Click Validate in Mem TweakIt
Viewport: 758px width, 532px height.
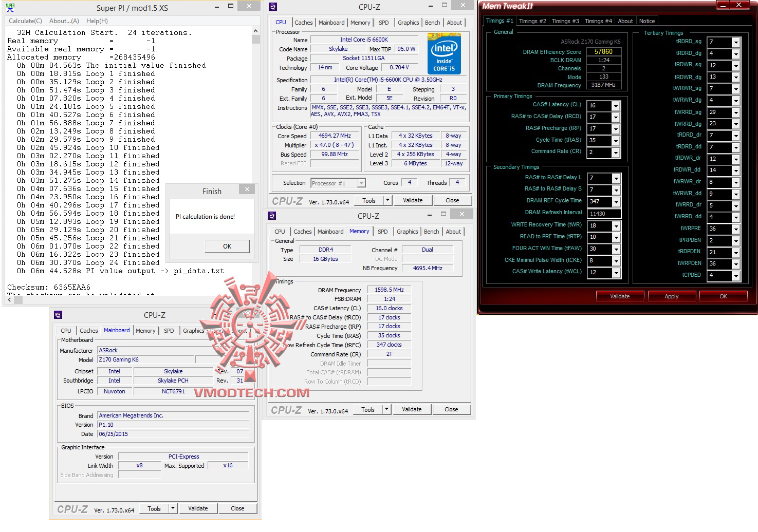point(620,296)
